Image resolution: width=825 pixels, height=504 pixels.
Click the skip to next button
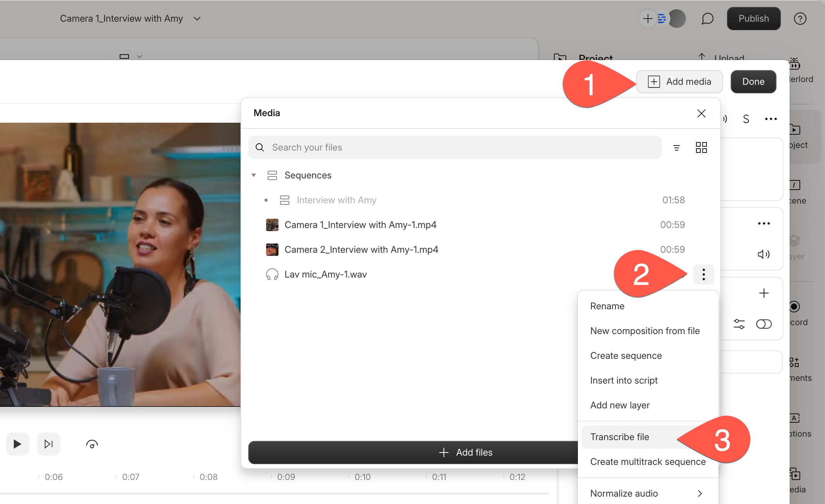(48, 444)
